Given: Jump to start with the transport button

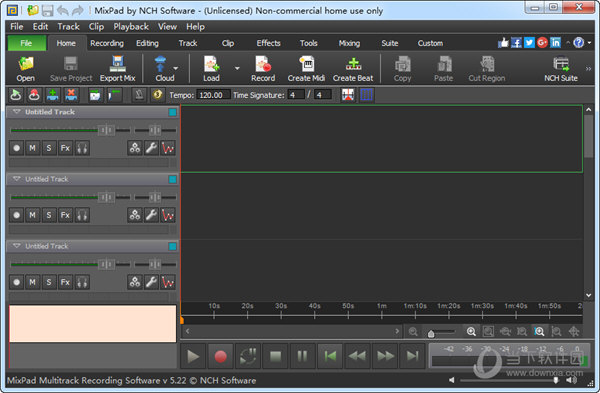Looking at the screenshot, I should pyautogui.click(x=330, y=356).
